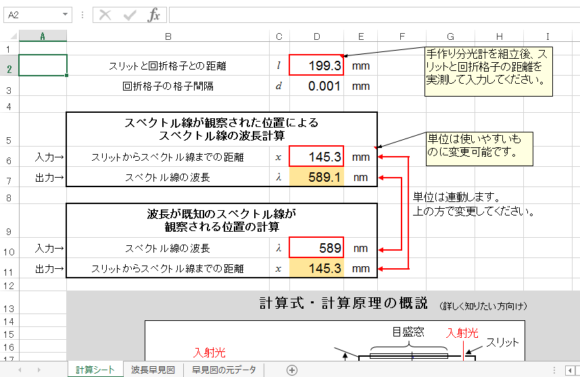
Task: Select column D header
Action: pos(317,36)
